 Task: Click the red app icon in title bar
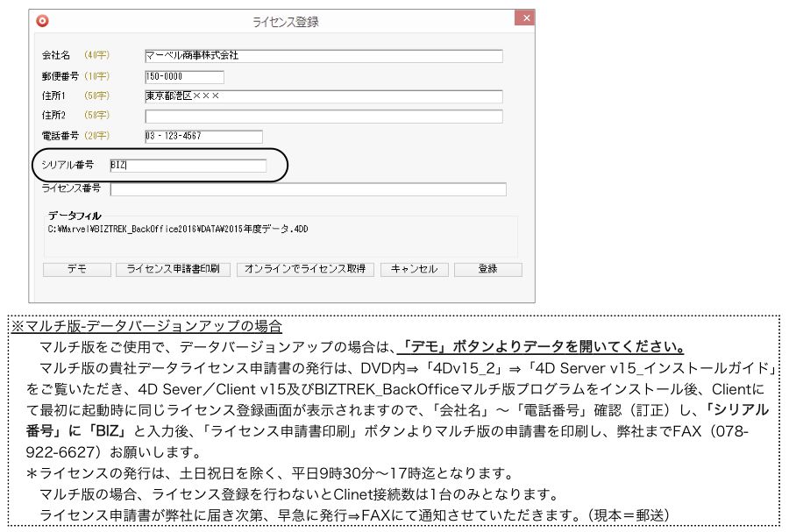pyautogui.click(x=42, y=21)
